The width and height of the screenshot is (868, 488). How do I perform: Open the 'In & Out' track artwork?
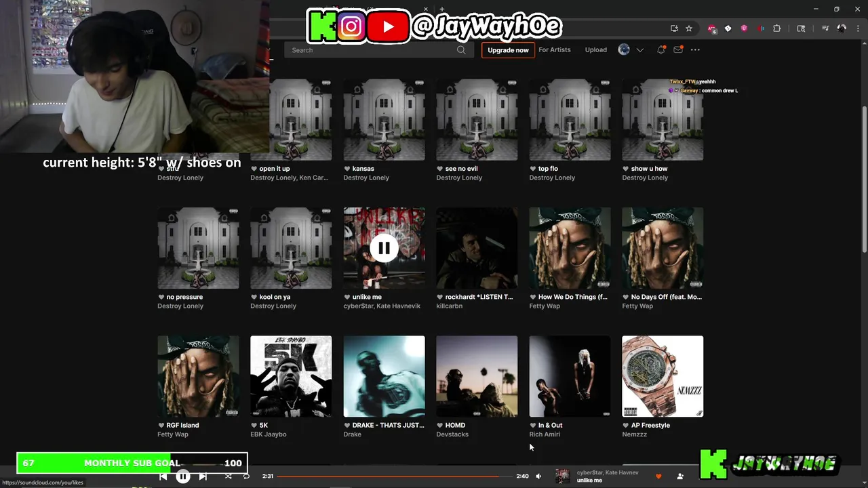click(570, 376)
